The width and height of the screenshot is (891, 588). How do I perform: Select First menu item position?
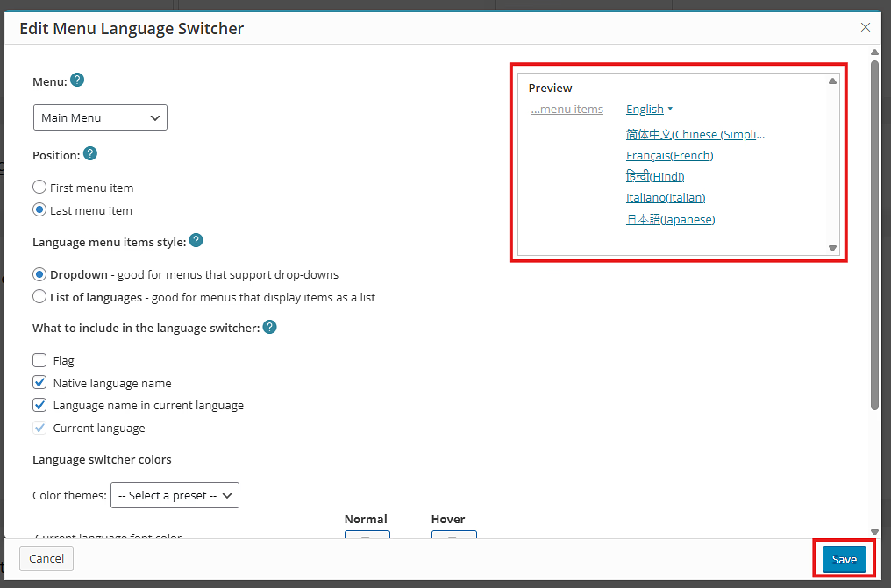tap(39, 188)
